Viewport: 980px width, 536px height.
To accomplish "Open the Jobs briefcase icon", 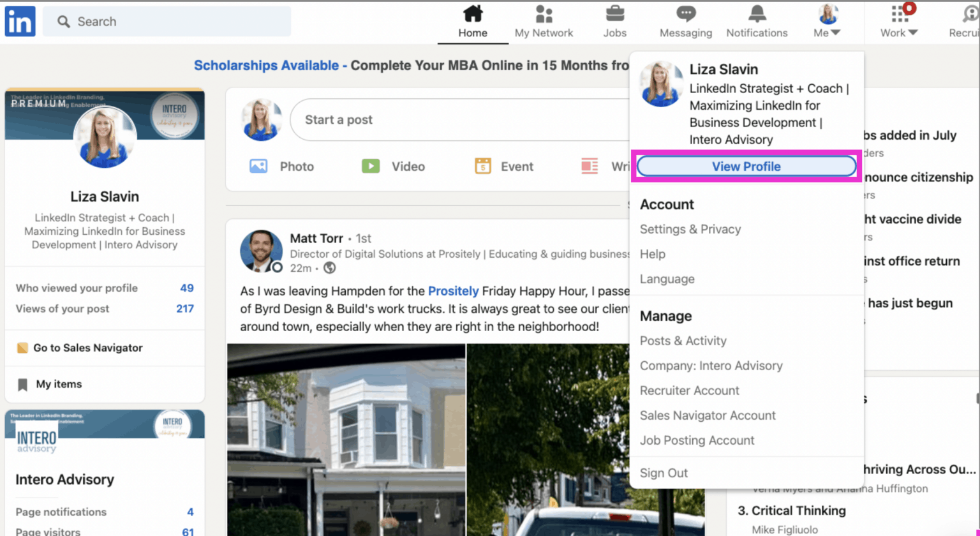I will 614,14.
